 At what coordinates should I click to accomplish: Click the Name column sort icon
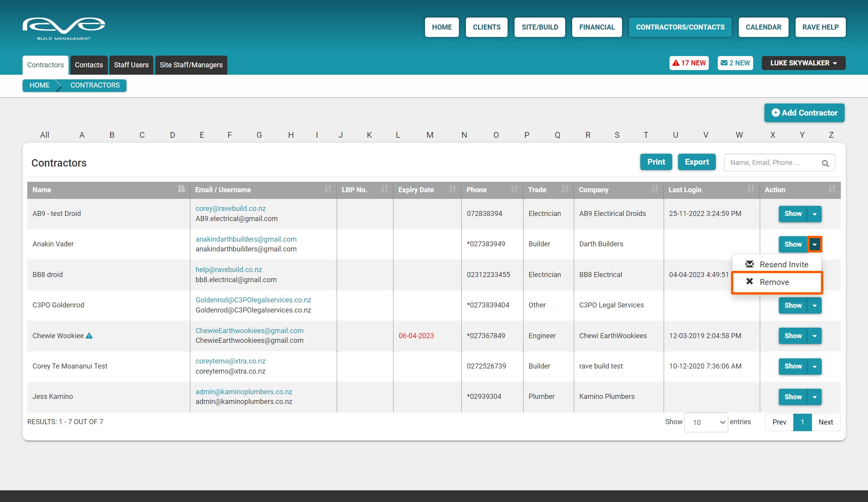[x=181, y=189]
